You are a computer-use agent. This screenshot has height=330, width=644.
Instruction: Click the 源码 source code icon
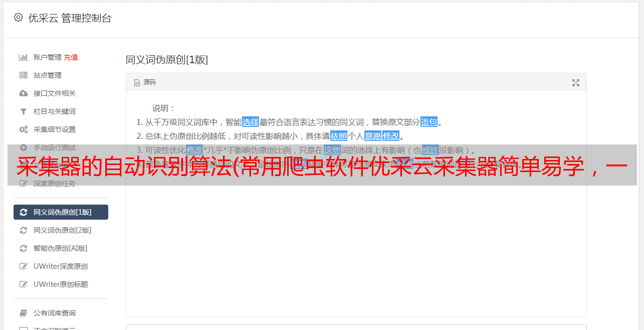pos(137,83)
